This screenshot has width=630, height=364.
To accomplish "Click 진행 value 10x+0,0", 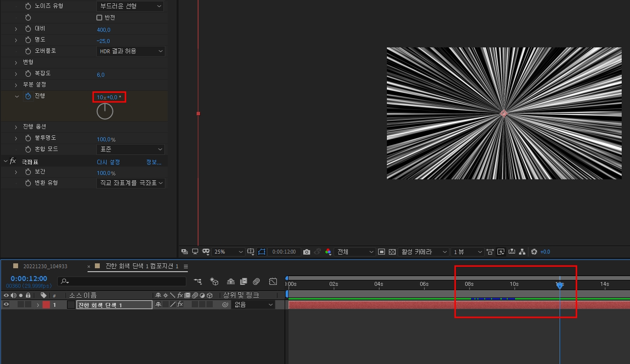I will (109, 97).
